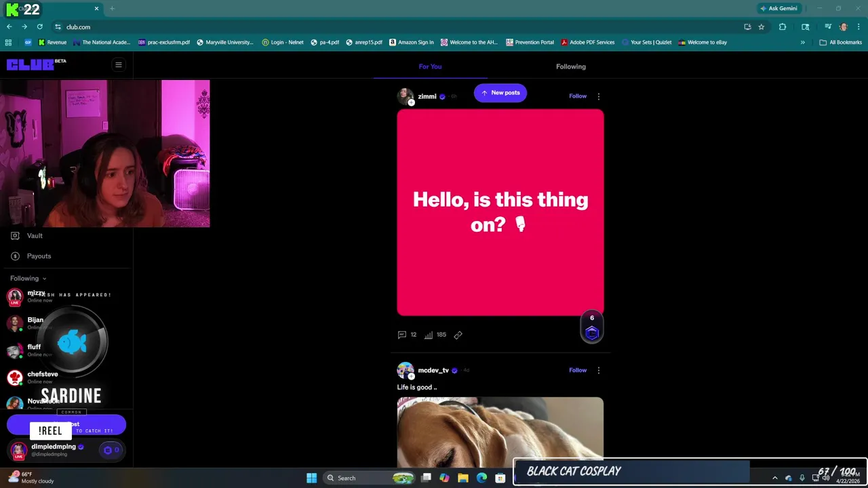Open zimmi's post options menu
868x488 pixels.
pos(598,96)
